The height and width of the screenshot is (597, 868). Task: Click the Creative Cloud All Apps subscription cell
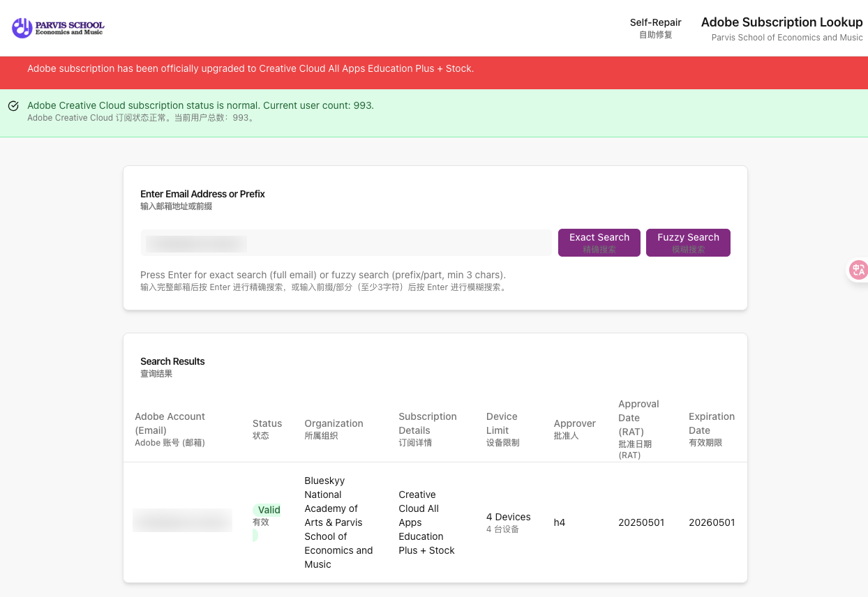point(426,522)
